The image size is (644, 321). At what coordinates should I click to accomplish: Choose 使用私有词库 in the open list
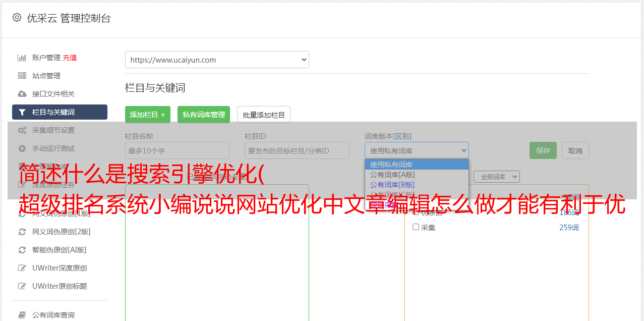(417, 164)
